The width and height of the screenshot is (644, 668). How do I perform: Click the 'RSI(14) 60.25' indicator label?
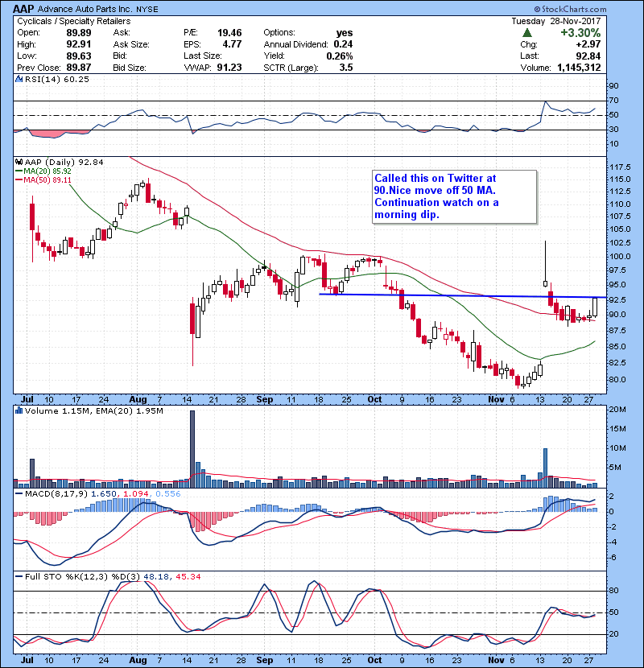[57, 79]
